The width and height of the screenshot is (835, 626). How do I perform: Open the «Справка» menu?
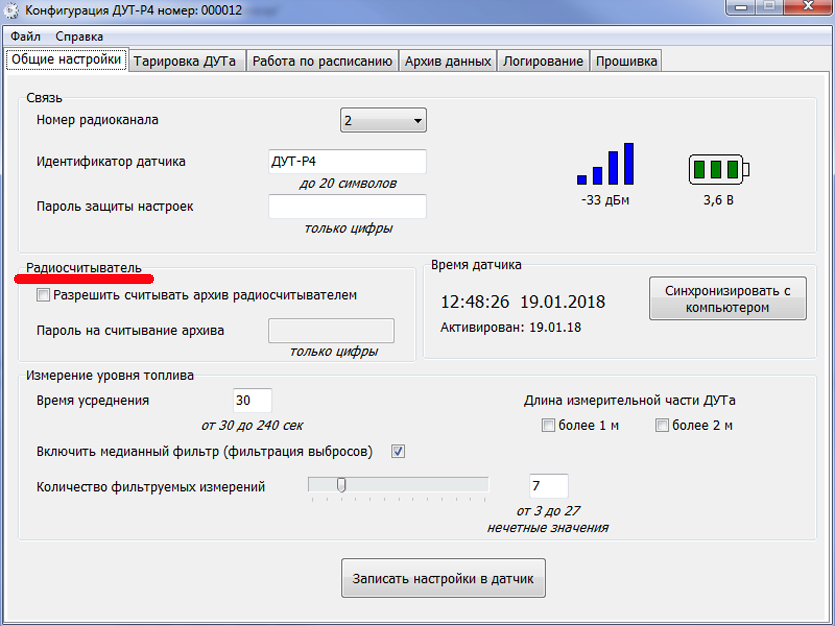(x=79, y=36)
